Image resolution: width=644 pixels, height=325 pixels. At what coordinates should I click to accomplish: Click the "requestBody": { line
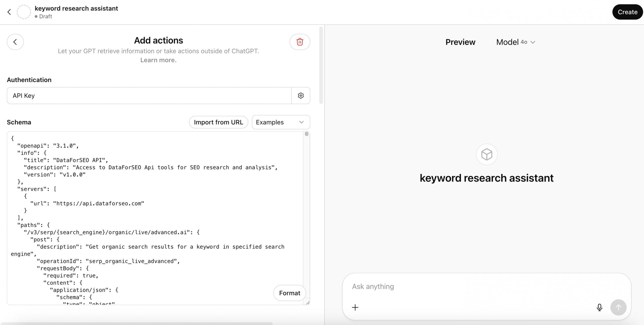(63, 268)
